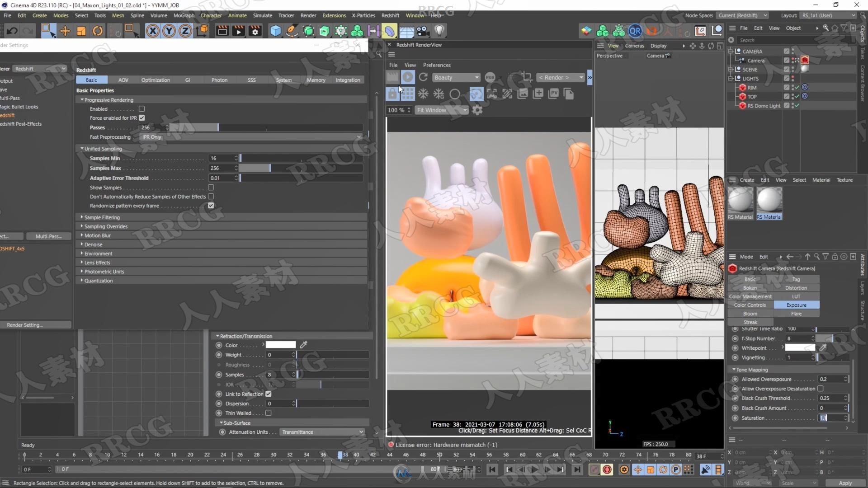
Task: Select the Exposure option in camera
Action: click(x=797, y=305)
